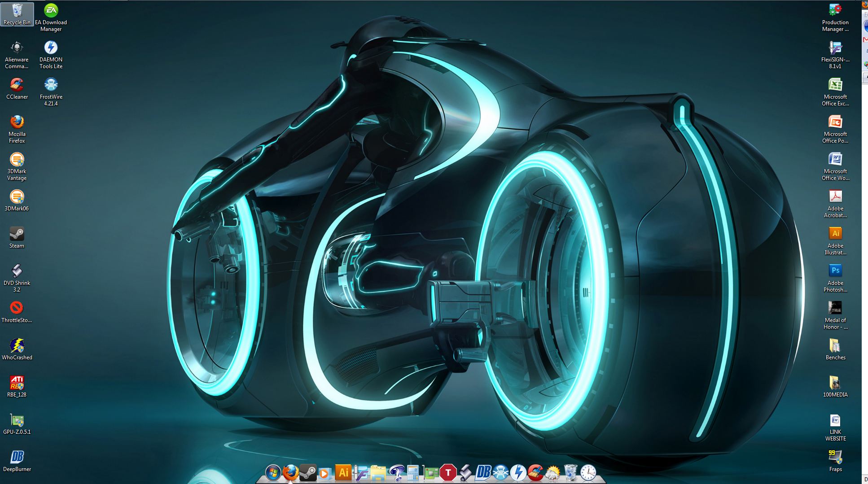
Task: Click the FrostWire icon in the dock
Action: (500, 472)
